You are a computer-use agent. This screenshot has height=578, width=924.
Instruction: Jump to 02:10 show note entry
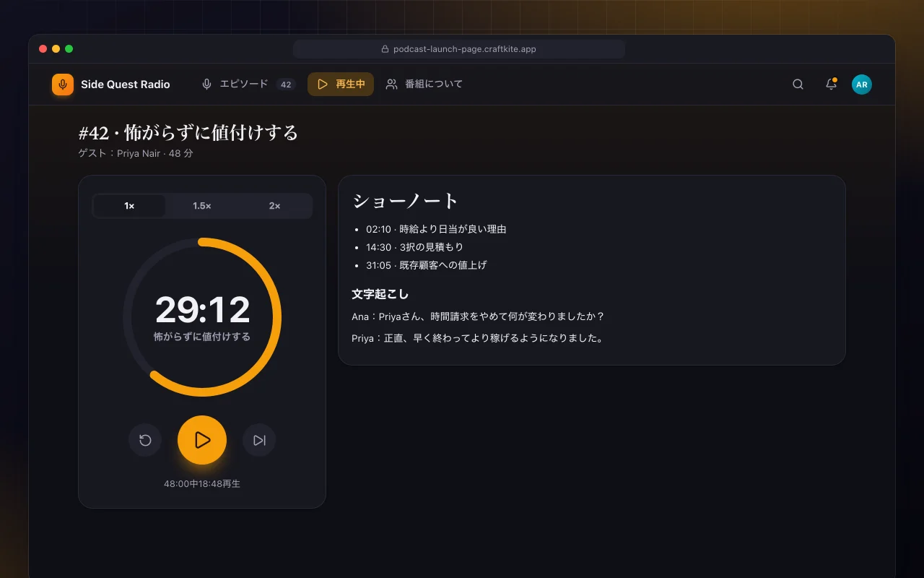(x=436, y=229)
